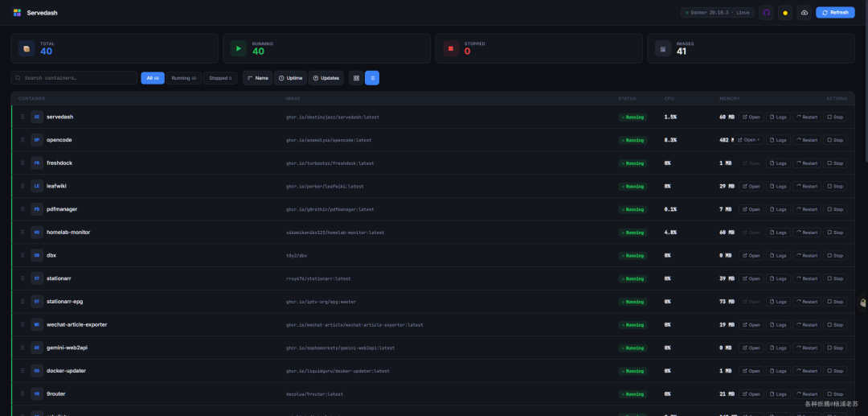Viewport: 868px width, 416px height.
Task: Show All containers filter tab
Action: click(153, 78)
